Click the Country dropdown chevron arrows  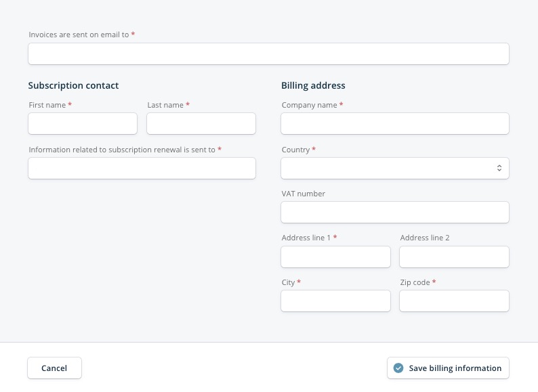click(499, 168)
